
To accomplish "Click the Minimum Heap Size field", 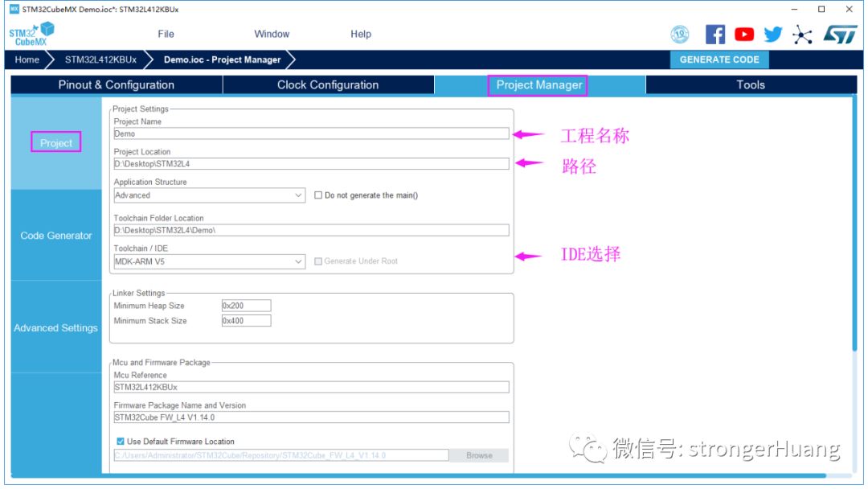I will click(246, 306).
